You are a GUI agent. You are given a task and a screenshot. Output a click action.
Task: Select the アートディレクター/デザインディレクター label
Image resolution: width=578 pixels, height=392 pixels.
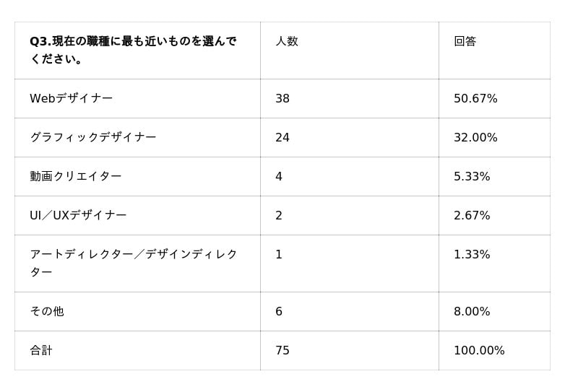pos(134,263)
